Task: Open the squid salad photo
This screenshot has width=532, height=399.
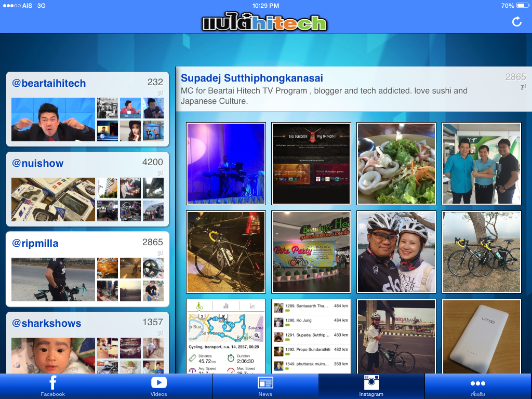Action: (396, 164)
